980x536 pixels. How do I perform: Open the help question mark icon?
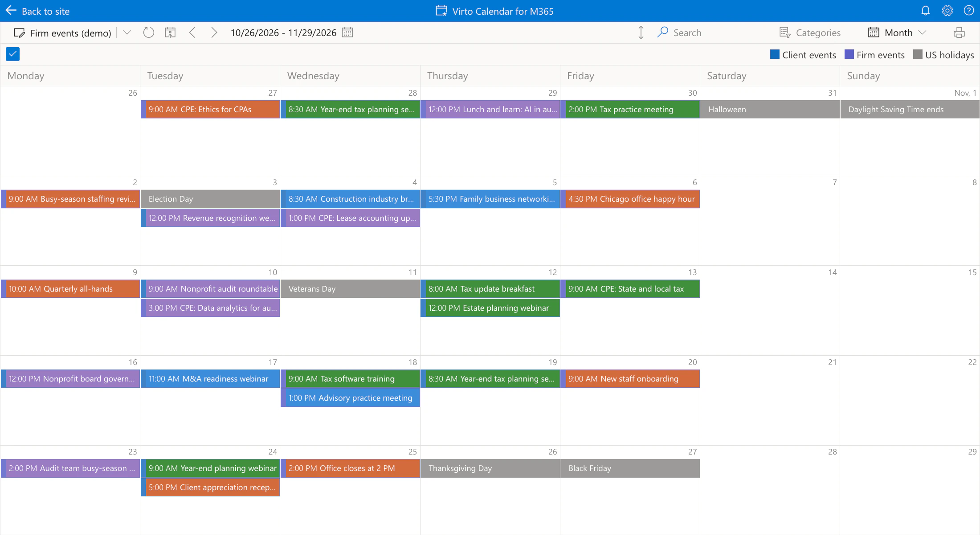click(x=968, y=11)
